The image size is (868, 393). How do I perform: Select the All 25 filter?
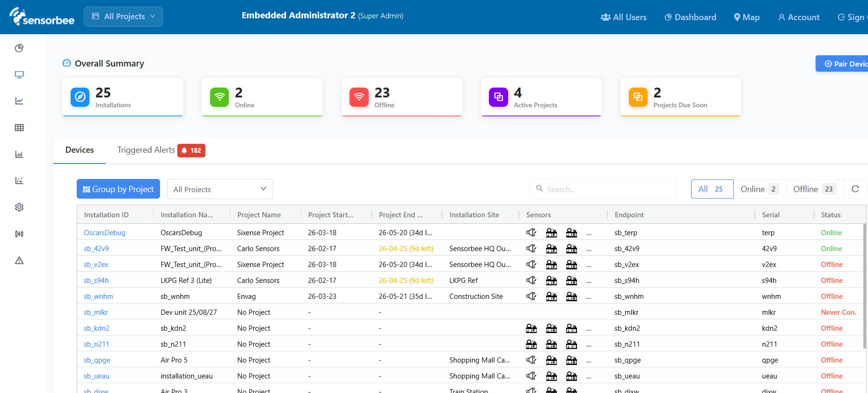click(x=712, y=189)
